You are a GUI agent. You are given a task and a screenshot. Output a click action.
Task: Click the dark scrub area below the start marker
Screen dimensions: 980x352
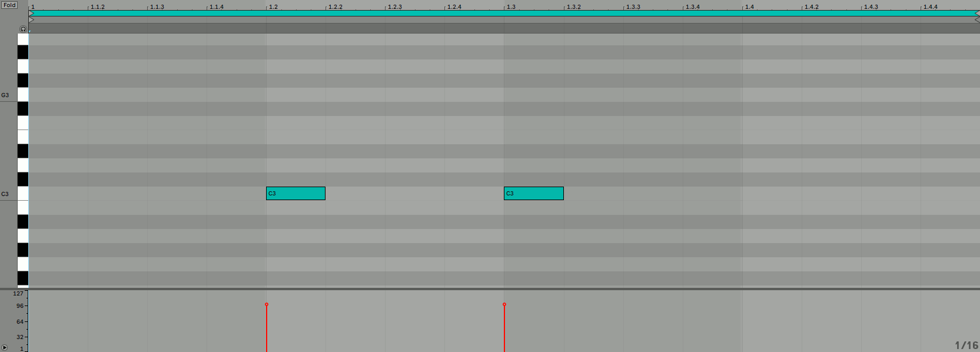pyautogui.click(x=504, y=28)
